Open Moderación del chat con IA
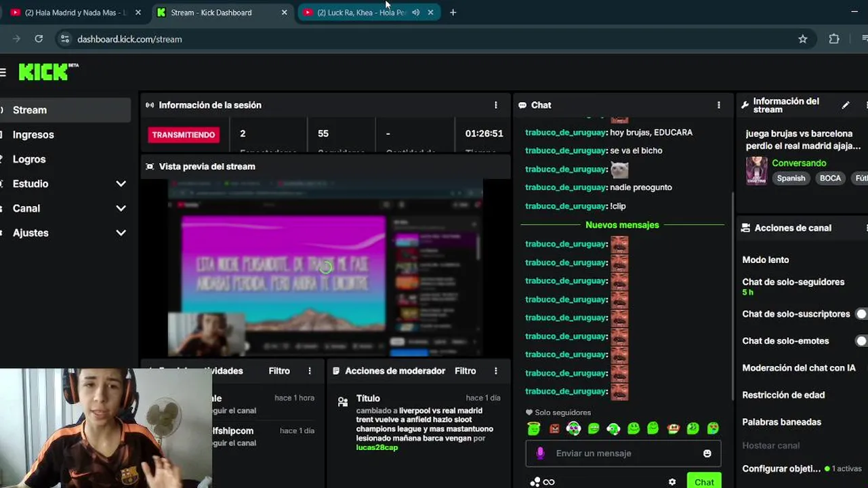868x488 pixels. [x=799, y=368]
